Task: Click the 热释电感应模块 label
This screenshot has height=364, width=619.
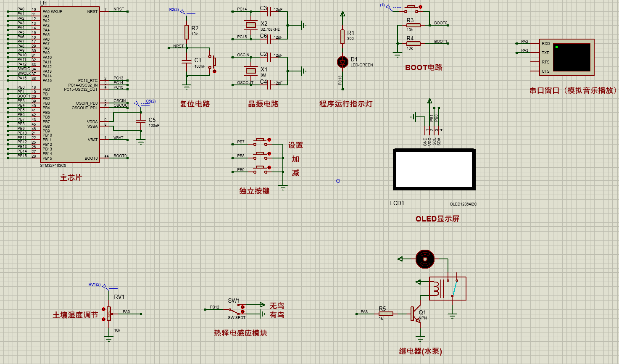Action: click(240, 333)
